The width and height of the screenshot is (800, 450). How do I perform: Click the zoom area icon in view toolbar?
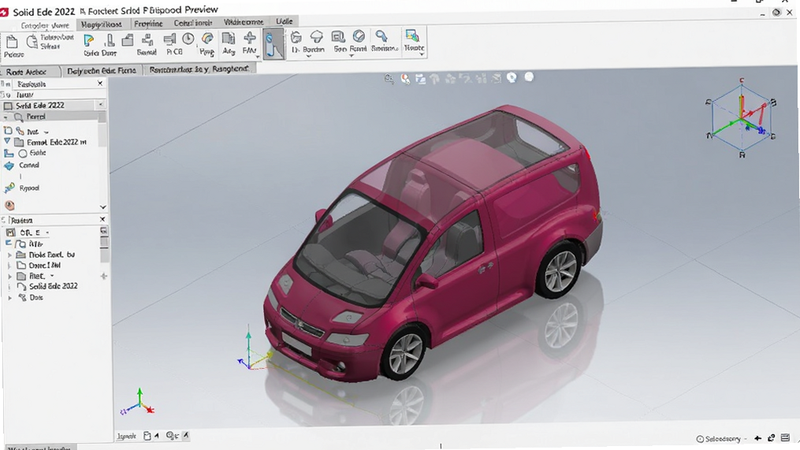click(389, 79)
